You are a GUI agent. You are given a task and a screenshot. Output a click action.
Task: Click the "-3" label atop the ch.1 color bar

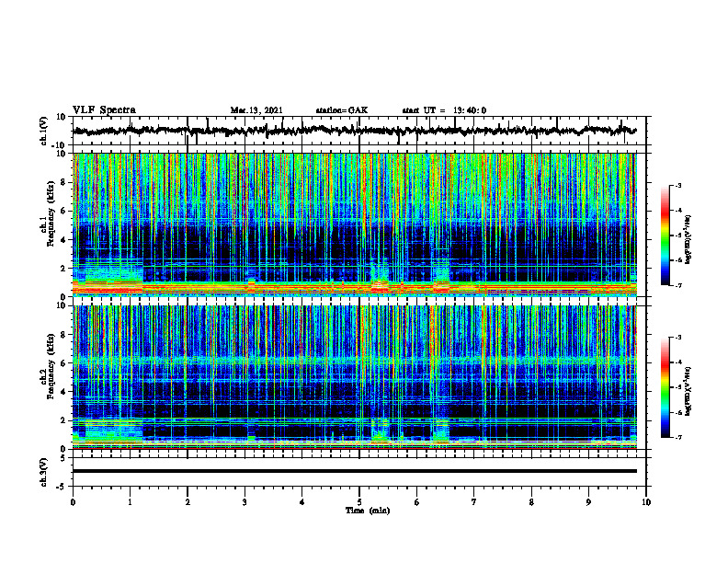pos(678,186)
